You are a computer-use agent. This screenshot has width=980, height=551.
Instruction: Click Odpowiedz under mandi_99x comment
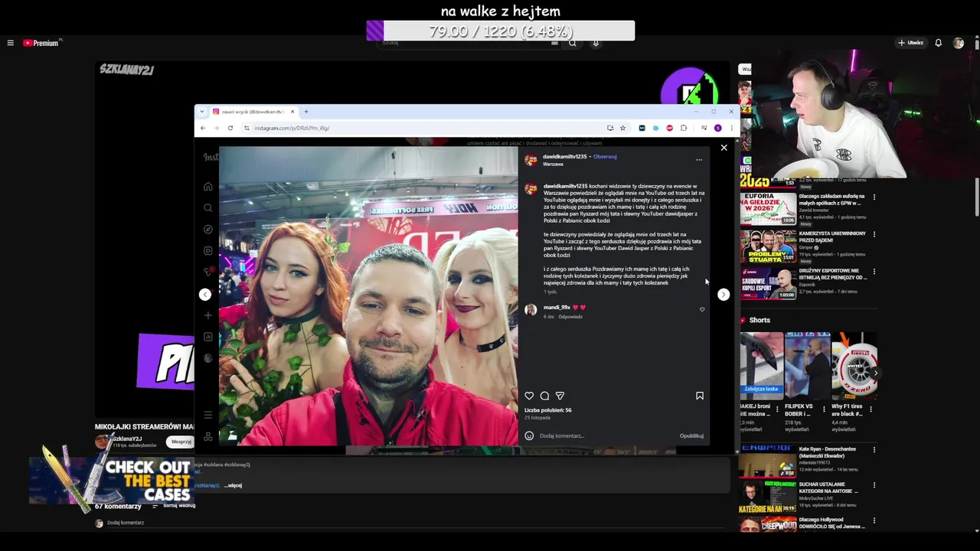[570, 317]
